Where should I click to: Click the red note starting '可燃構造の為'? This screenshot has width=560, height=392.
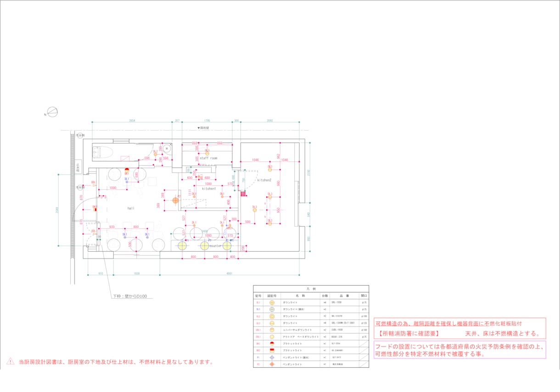tap(448, 323)
